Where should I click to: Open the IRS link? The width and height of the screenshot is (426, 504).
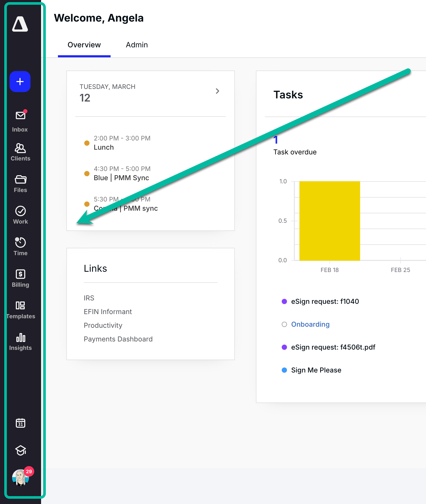click(89, 298)
